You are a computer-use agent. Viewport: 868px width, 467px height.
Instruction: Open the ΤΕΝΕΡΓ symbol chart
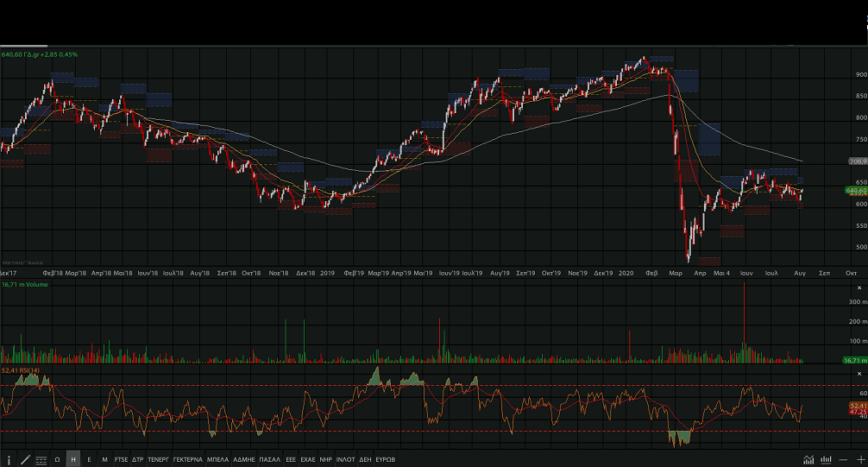tap(159, 459)
